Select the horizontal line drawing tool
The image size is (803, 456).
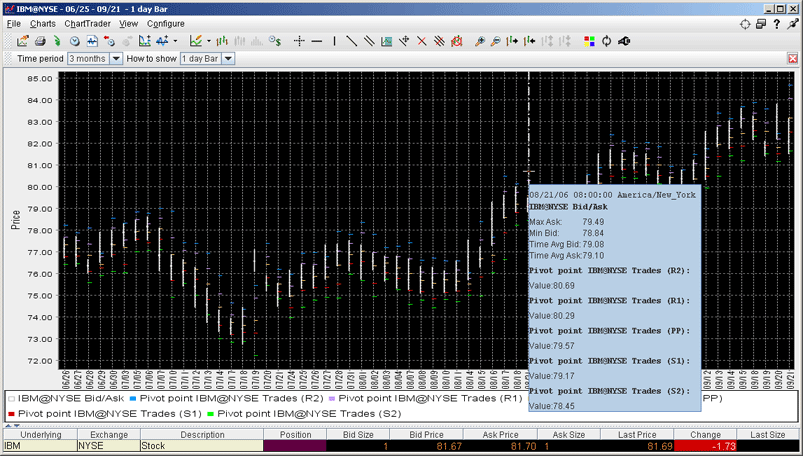point(317,41)
